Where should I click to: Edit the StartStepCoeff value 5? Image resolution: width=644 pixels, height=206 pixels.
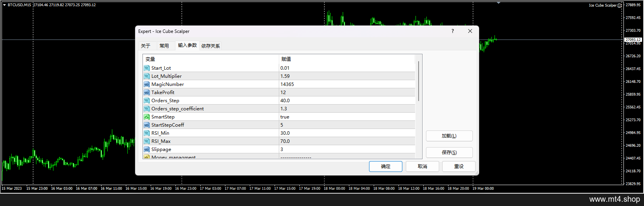click(347, 125)
